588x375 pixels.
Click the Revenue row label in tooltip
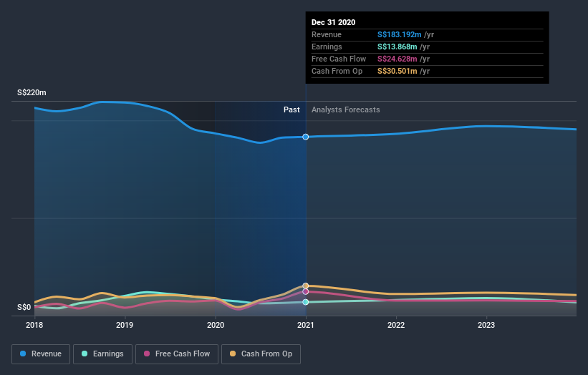(327, 34)
